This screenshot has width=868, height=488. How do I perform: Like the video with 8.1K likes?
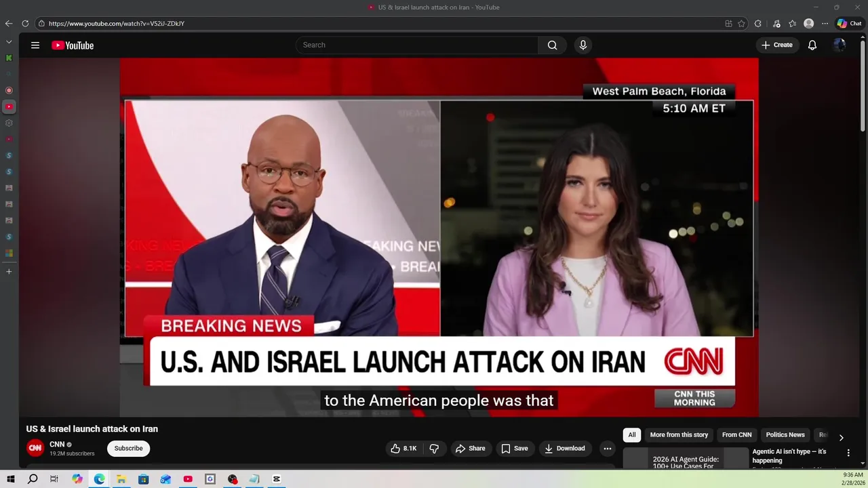pyautogui.click(x=403, y=449)
